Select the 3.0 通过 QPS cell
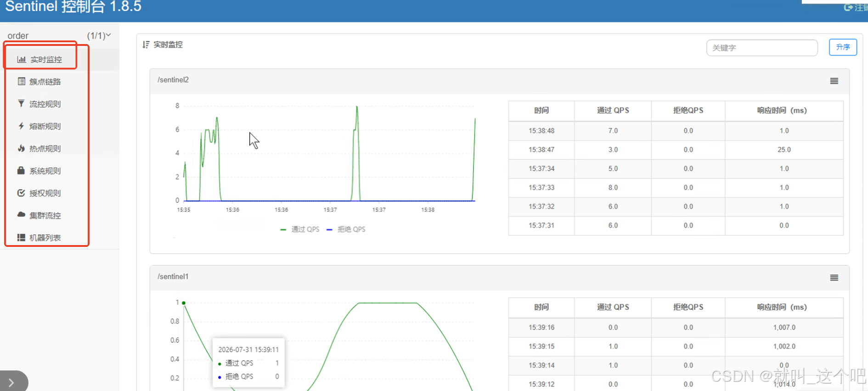868x391 pixels. tap(613, 150)
